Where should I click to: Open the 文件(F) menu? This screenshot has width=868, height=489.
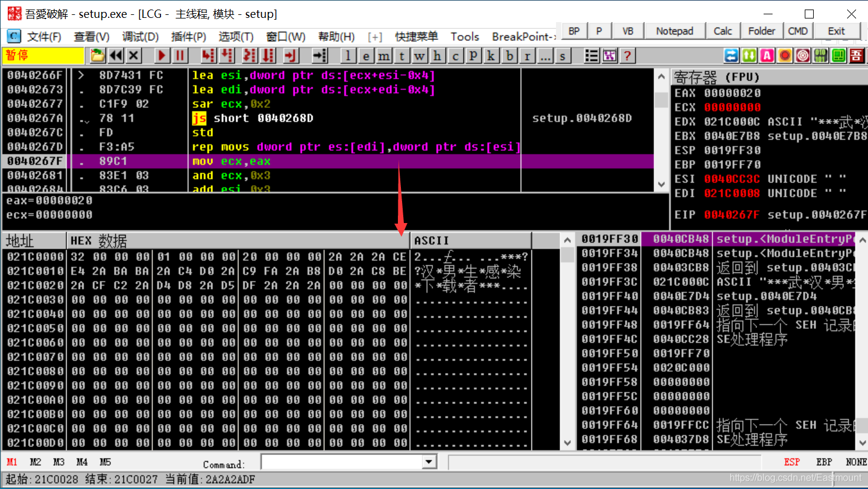click(44, 36)
